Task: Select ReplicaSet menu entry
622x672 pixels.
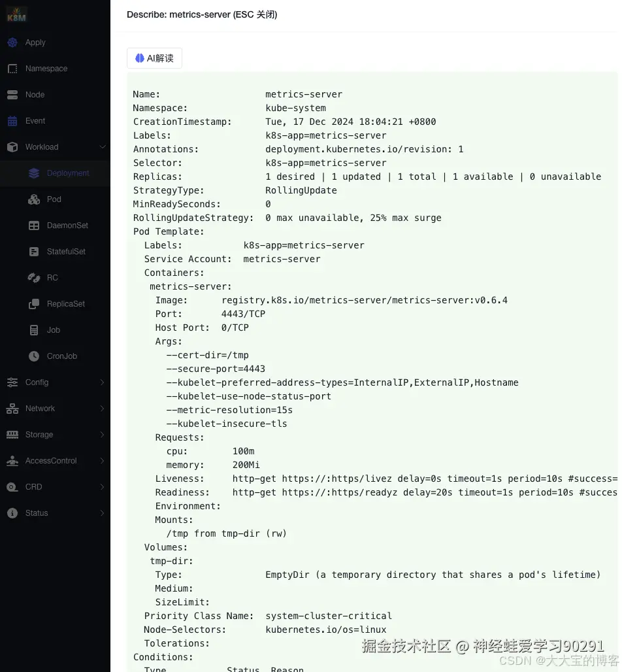Action: [66, 304]
